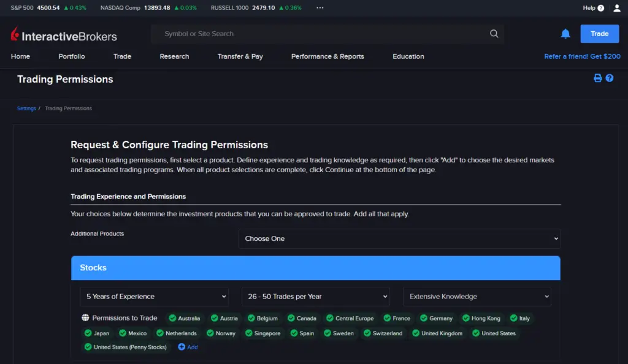Toggle Switzerland permission checkmark
Image resolution: width=628 pixels, height=364 pixels.
(367, 333)
